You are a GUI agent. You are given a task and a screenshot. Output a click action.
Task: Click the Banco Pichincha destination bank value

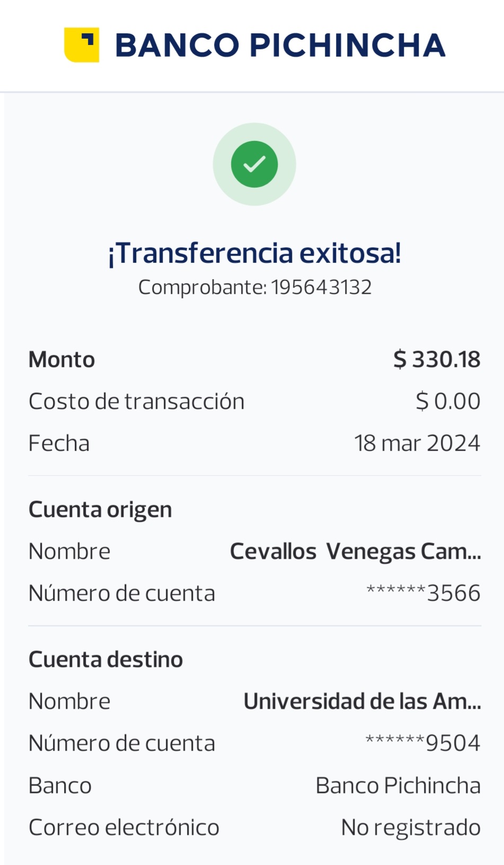click(398, 785)
